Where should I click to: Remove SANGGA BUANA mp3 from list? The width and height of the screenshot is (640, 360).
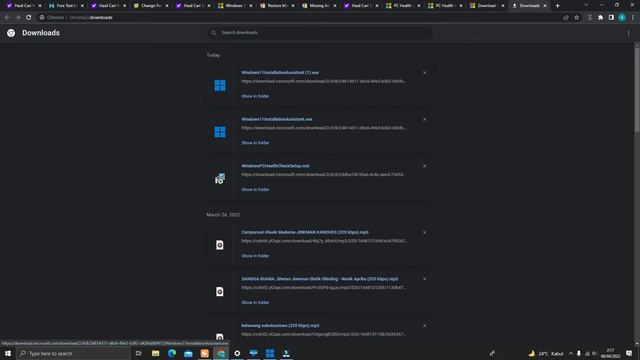[424, 279]
